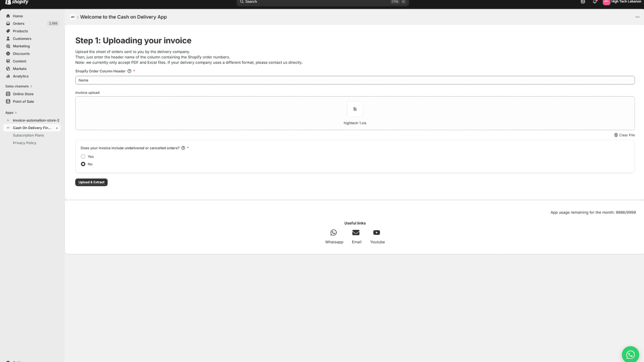644x362 pixels.
Task: Click the Online Store icon
Action: pyautogui.click(x=8, y=94)
